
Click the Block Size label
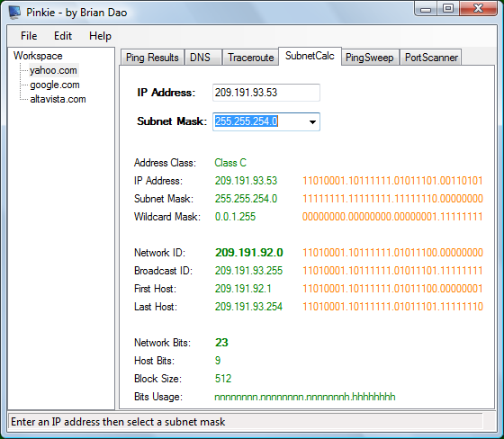(x=157, y=379)
